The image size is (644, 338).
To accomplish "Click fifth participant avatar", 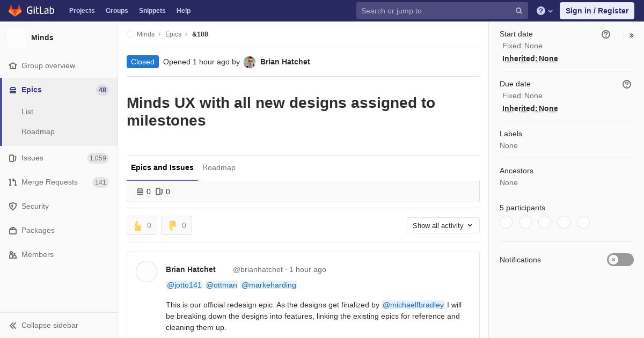I will (583, 222).
